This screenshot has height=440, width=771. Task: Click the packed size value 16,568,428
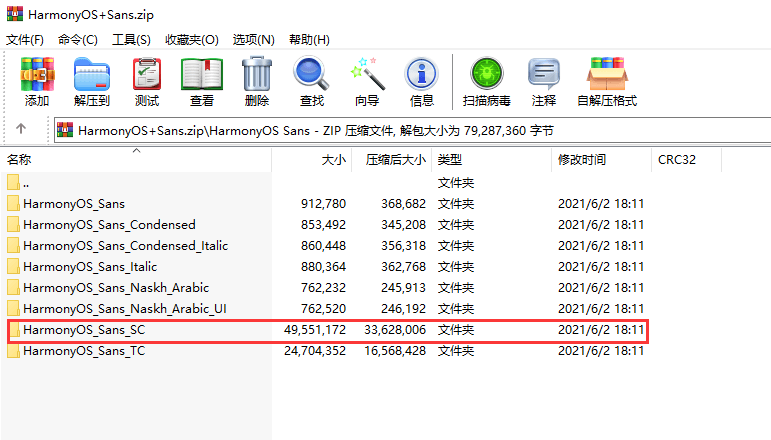coord(395,351)
